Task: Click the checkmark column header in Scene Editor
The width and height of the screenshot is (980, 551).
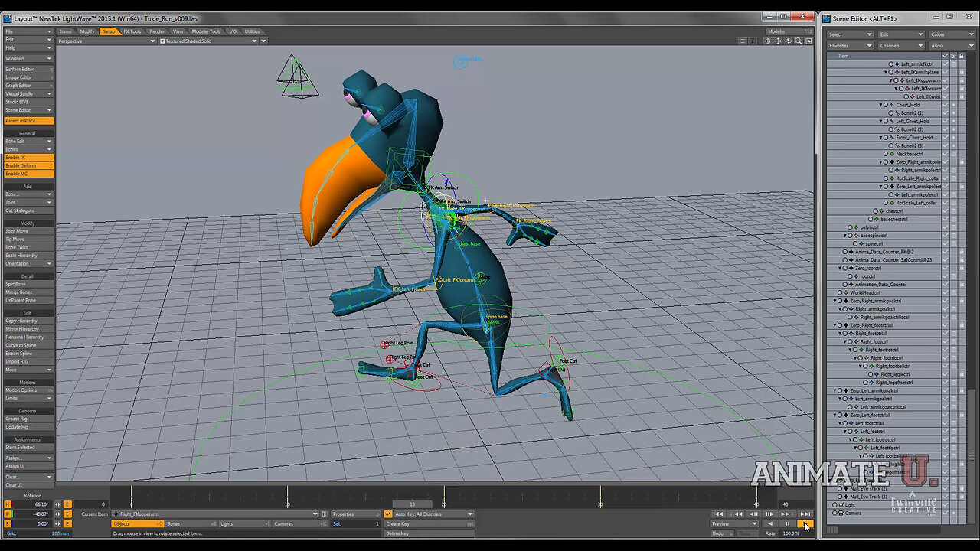Action: pyautogui.click(x=945, y=56)
